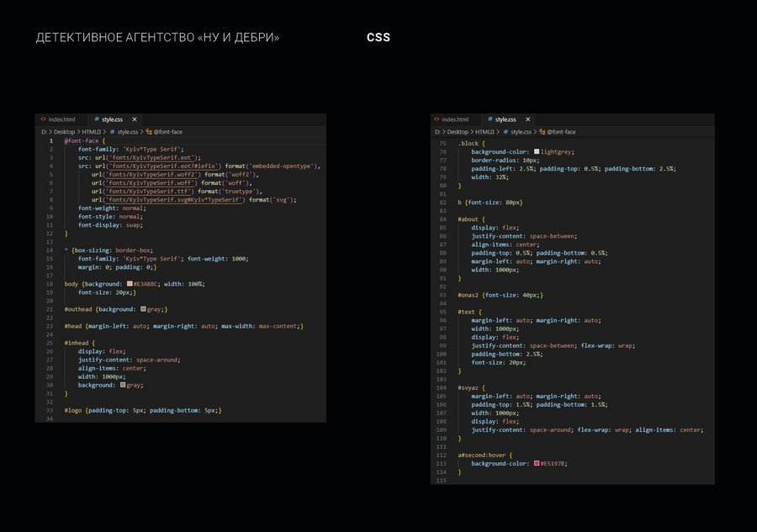Select style.css tab in right editor
Image resolution: width=757 pixels, height=532 pixels.
506,119
